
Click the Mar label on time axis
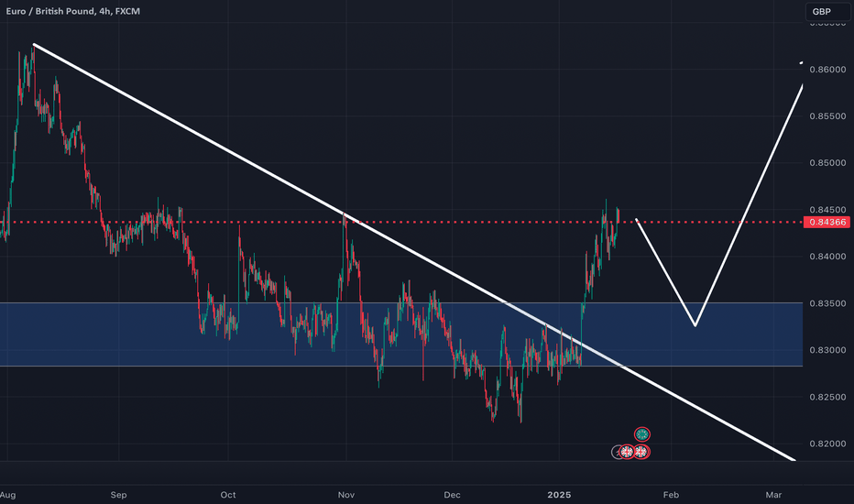pyautogui.click(x=773, y=495)
